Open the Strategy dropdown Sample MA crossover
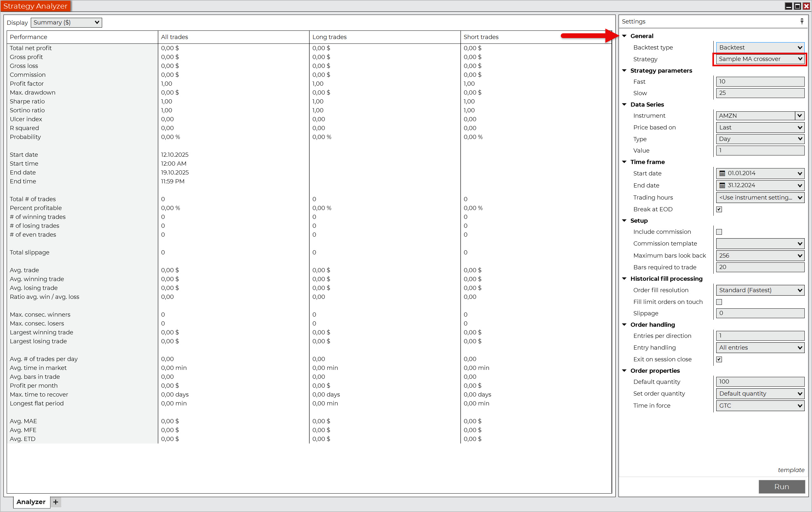The width and height of the screenshot is (812, 512). pyautogui.click(x=760, y=59)
